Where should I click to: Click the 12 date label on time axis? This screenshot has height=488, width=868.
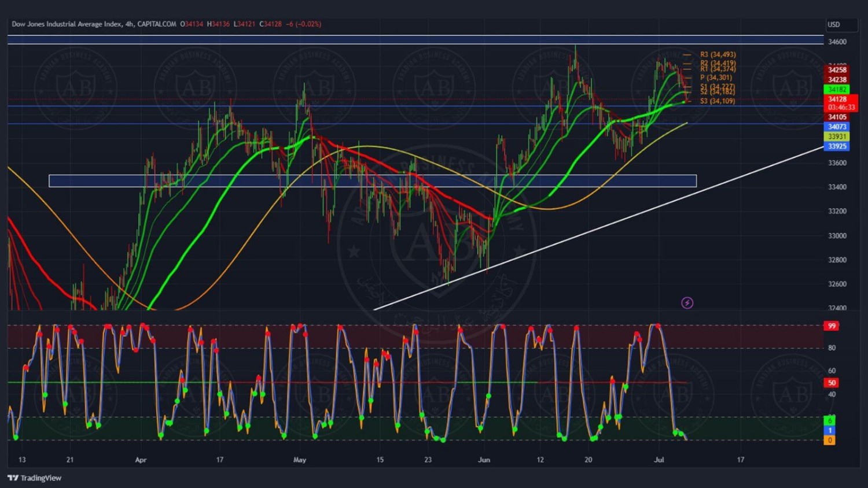click(540, 460)
